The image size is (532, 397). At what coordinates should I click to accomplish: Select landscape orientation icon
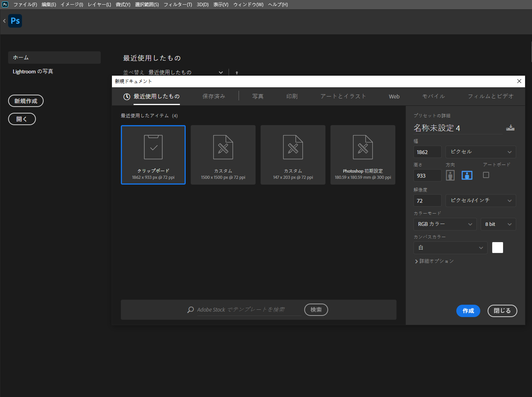click(467, 175)
